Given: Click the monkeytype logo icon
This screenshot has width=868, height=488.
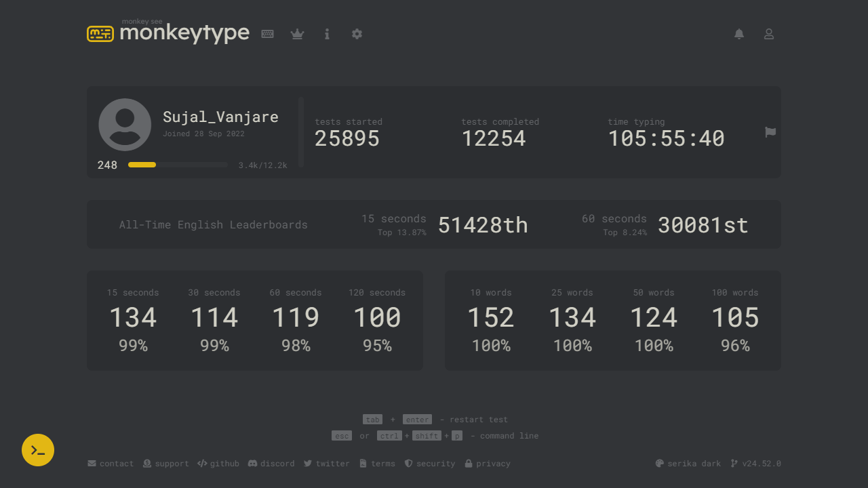Looking at the screenshot, I should (x=100, y=34).
